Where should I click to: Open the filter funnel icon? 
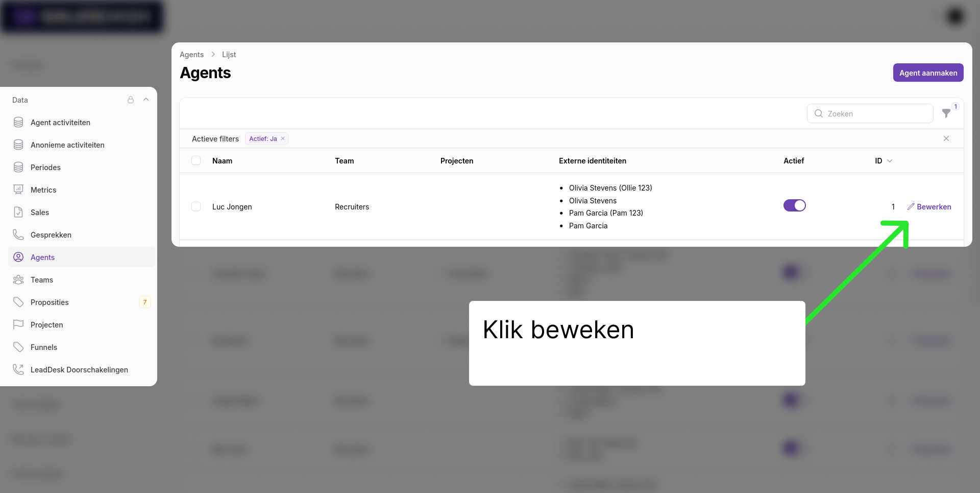(x=946, y=113)
